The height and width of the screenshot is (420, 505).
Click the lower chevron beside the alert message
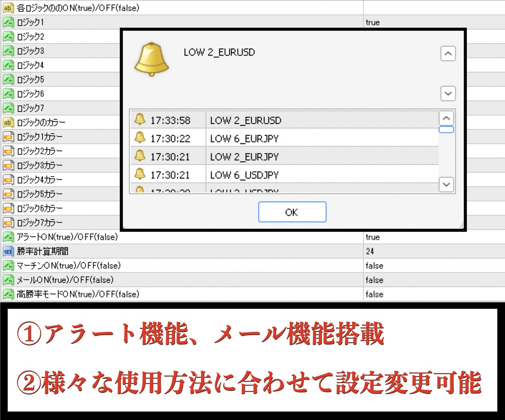click(x=448, y=94)
